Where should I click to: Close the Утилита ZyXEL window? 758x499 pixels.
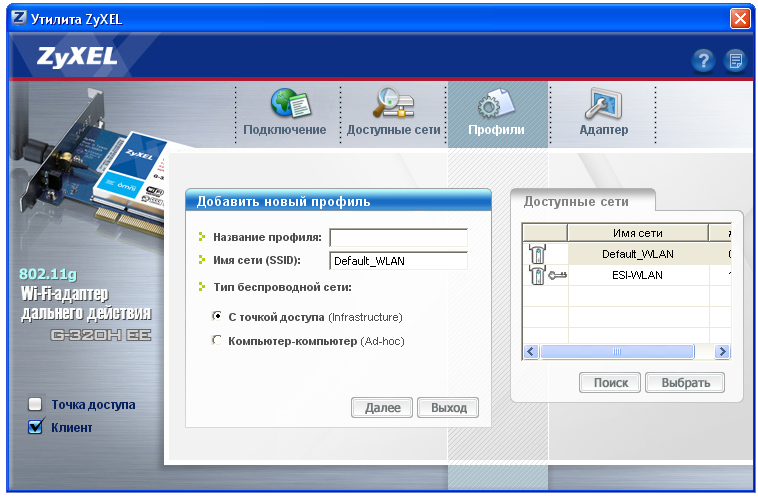740,19
